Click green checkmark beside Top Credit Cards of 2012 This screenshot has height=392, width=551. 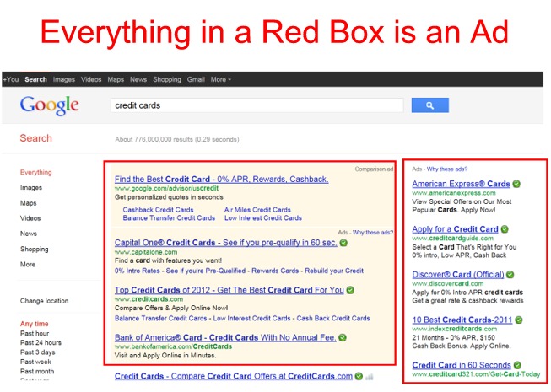pyautogui.click(x=350, y=290)
